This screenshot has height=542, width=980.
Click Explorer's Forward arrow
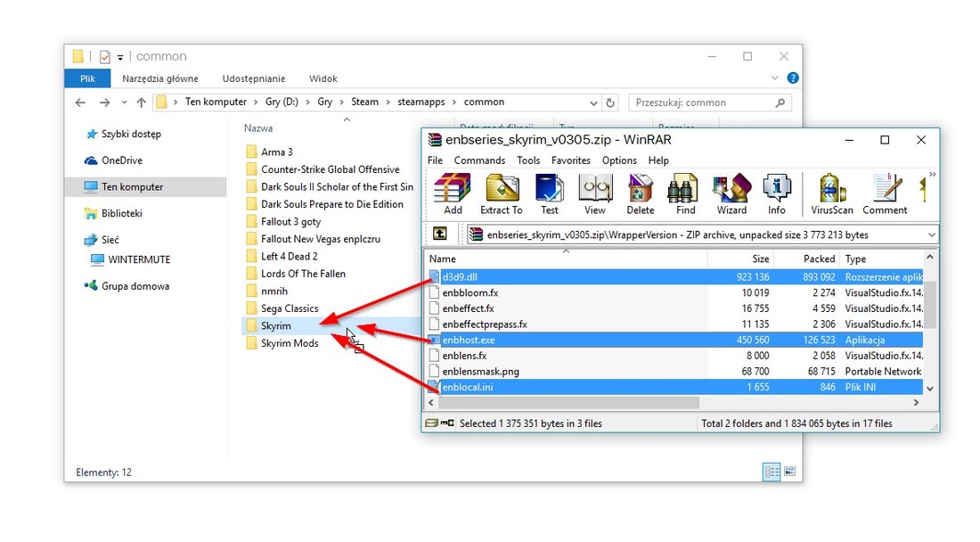pyautogui.click(x=104, y=103)
